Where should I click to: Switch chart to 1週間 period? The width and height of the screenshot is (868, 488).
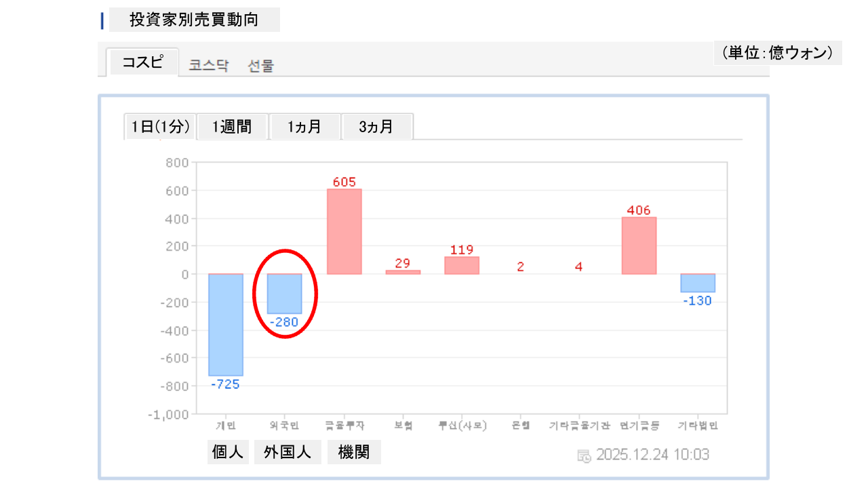click(x=232, y=127)
